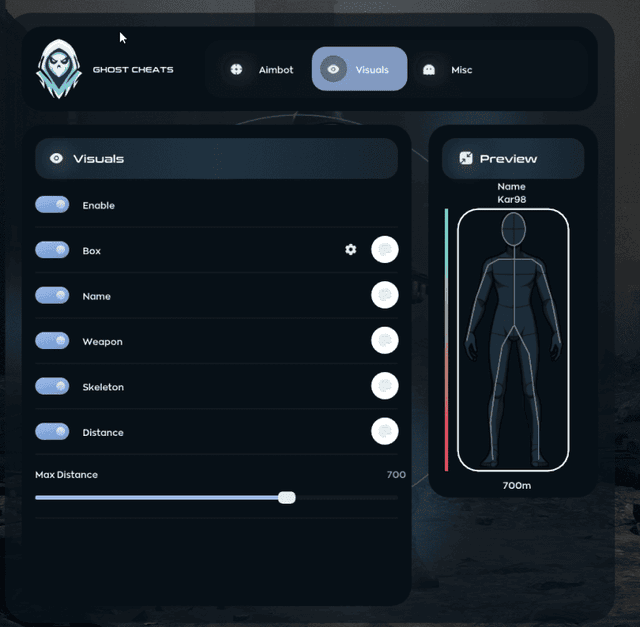Toggle the Enable switch
The image size is (640, 627).
point(52,205)
